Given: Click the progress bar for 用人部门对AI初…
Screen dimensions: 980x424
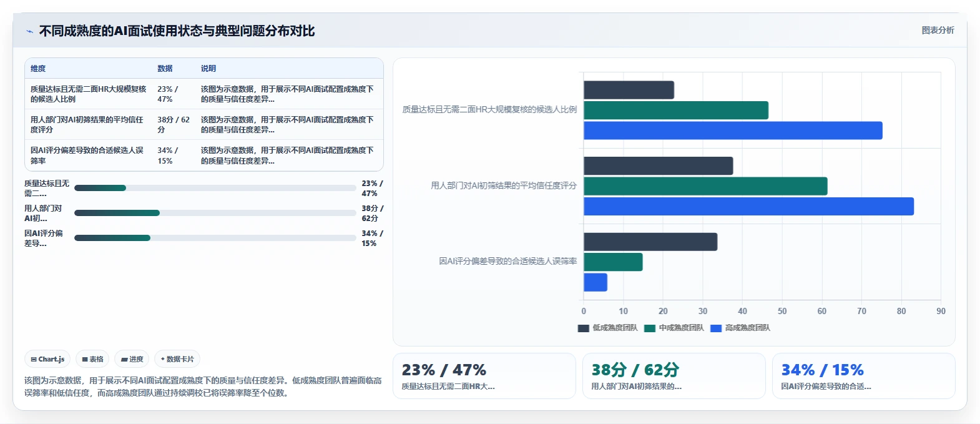Looking at the screenshot, I should tap(215, 213).
